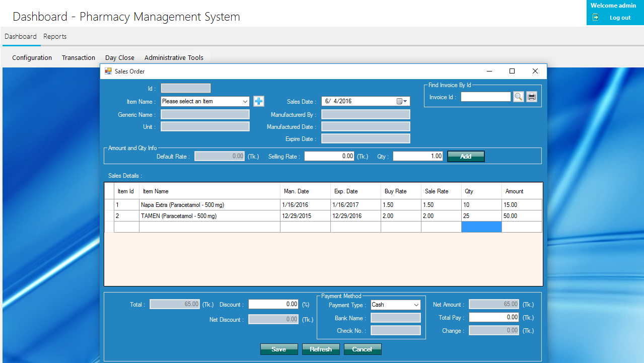The height and width of the screenshot is (363, 644).
Task: Click the search invoice magnifier icon
Action: (x=518, y=97)
